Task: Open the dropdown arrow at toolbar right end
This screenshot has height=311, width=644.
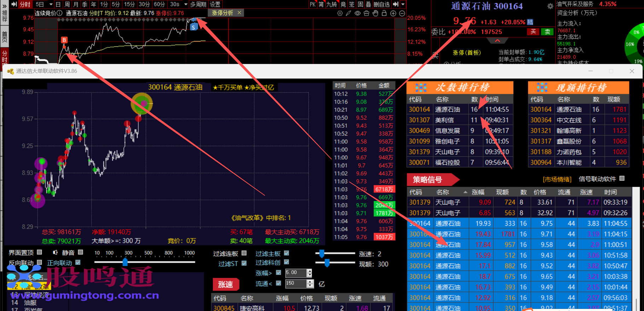Action: pos(403,4)
